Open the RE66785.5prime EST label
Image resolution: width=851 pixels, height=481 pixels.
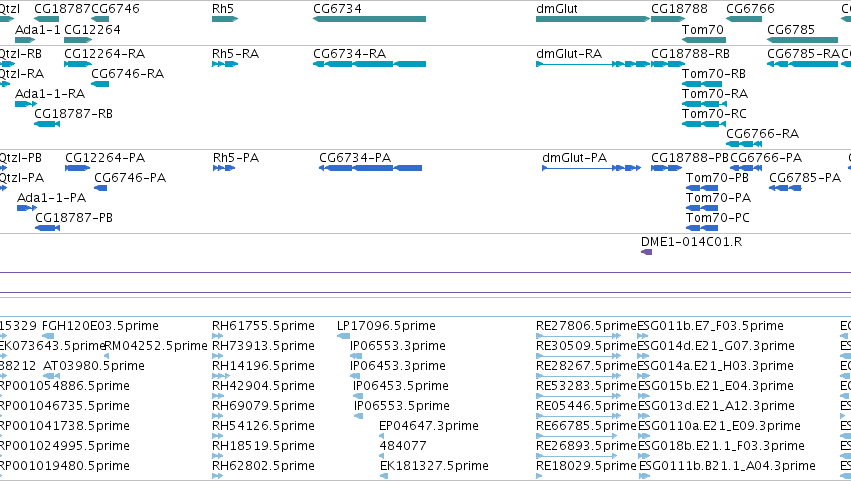click(x=586, y=426)
